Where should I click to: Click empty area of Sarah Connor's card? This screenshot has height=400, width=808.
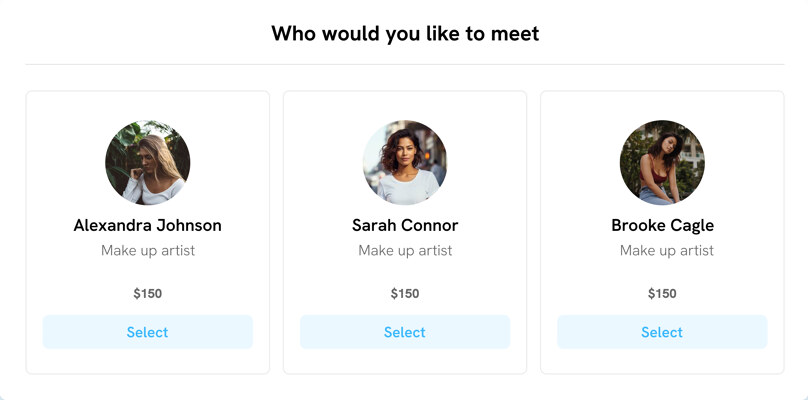click(320, 140)
